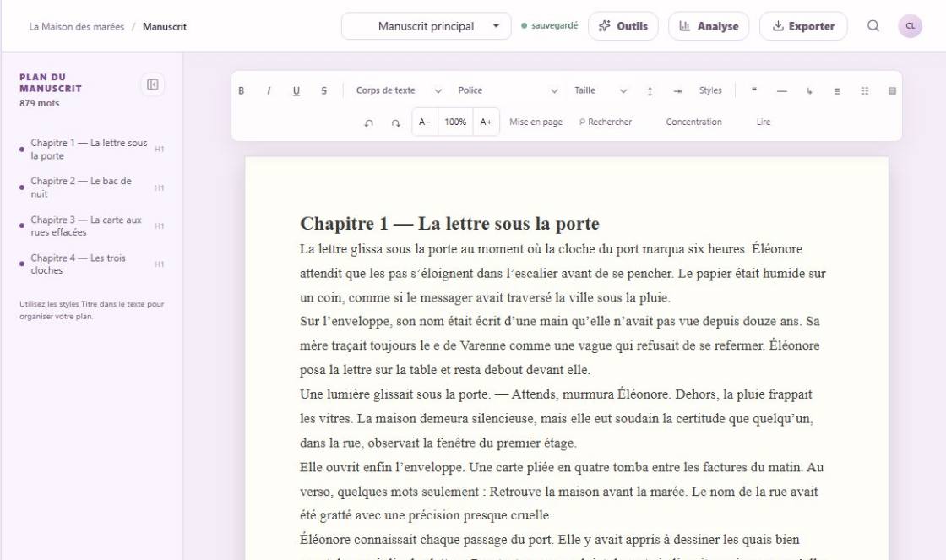Open the search magnifier in header
This screenshot has height=560, width=946.
pos(873,26)
